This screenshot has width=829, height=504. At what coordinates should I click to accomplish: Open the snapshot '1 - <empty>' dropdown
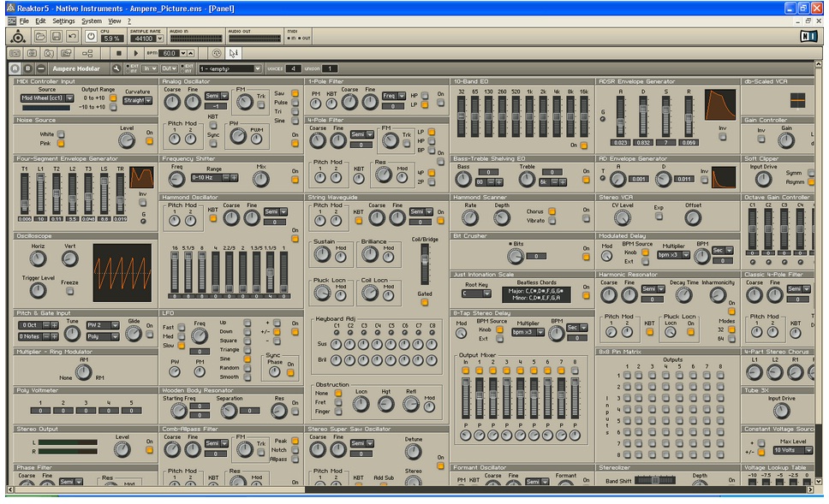pyautogui.click(x=230, y=68)
